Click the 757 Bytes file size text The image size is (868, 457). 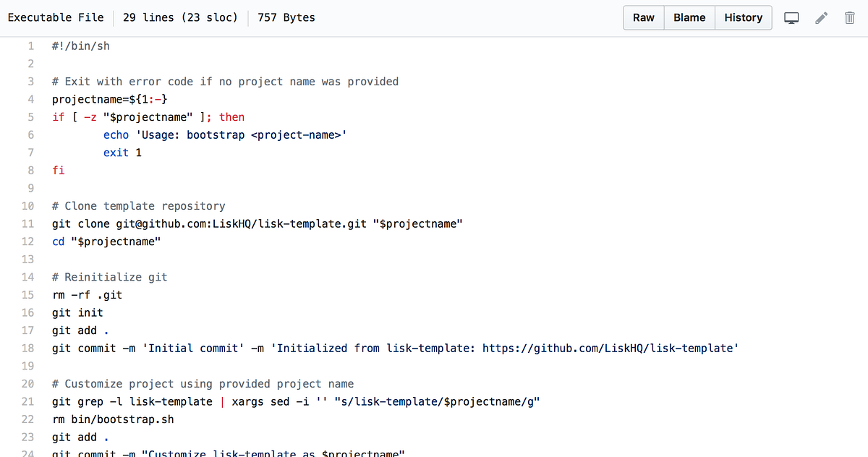(286, 17)
